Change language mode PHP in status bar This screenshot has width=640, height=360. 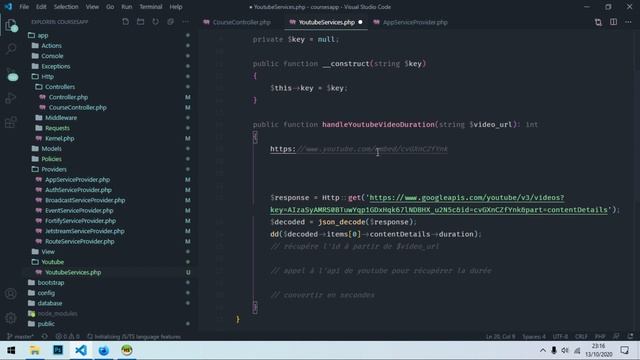pyautogui.click(x=600, y=337)
